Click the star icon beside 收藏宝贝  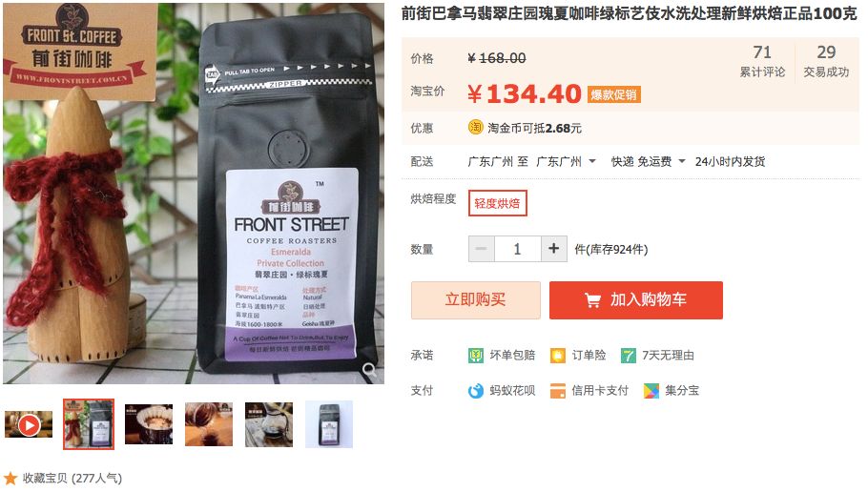(x=10, y=478)
